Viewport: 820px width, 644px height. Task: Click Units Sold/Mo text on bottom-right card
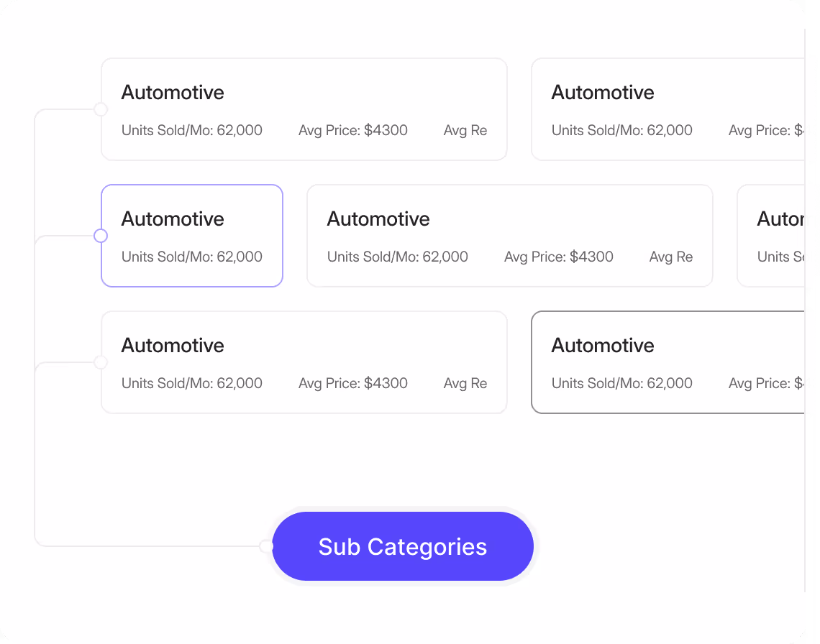(x=621, y=383)
